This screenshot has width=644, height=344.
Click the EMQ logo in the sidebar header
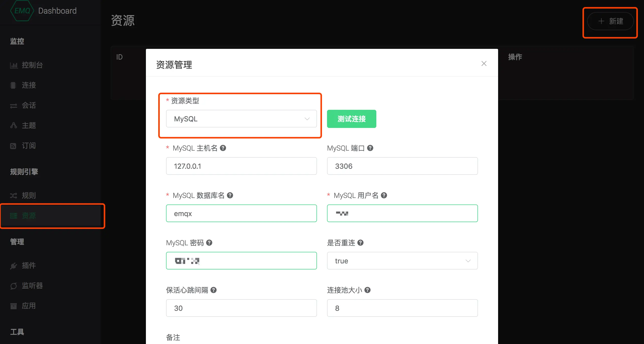22,11
